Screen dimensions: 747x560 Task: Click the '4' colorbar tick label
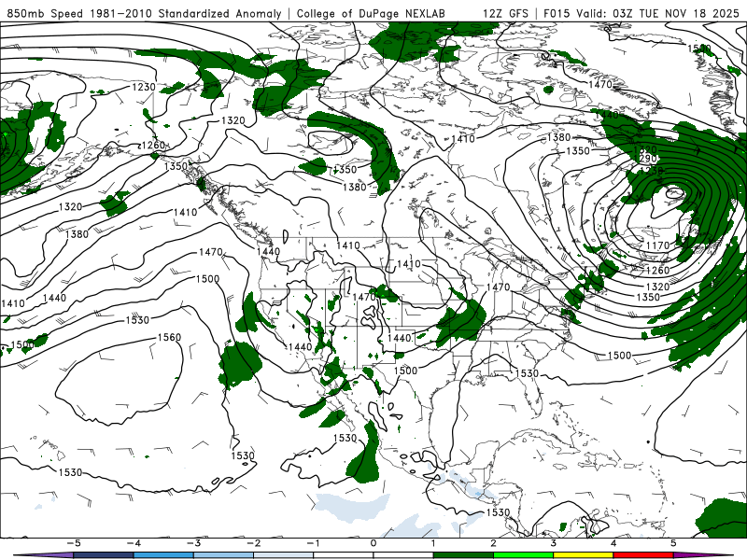click(x=613, y=543)
